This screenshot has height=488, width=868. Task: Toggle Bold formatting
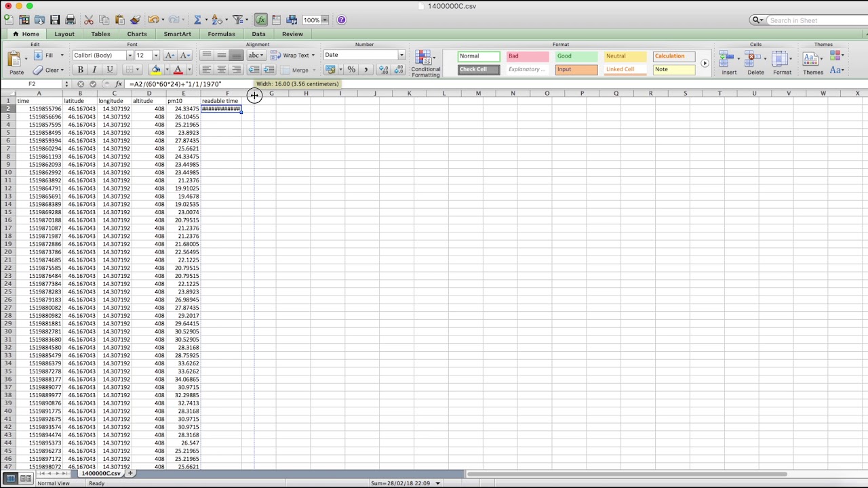80,70
